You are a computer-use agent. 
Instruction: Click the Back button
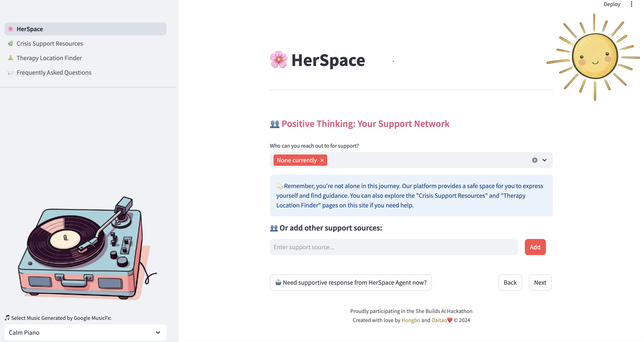pos(510,282)
